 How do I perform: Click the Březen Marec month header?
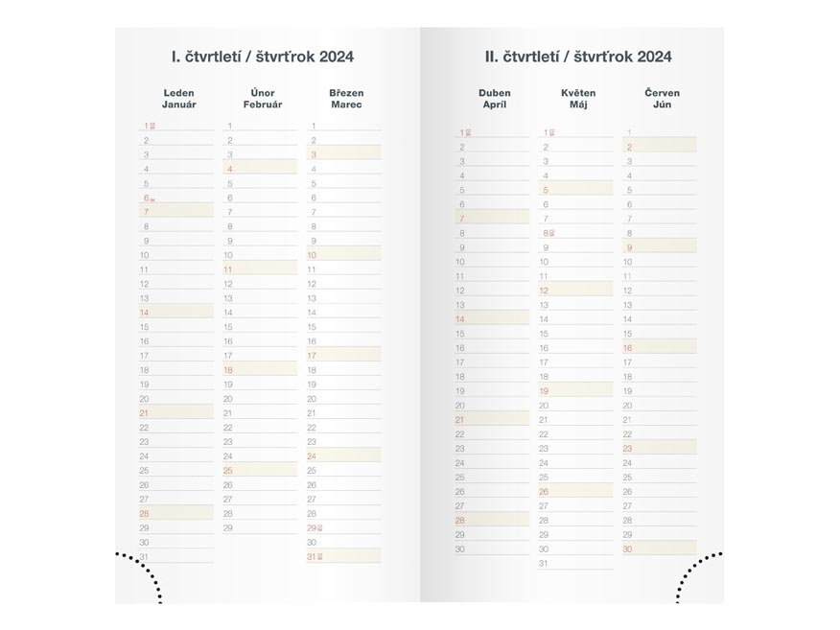pyautogui.click(x=346, y=99)
